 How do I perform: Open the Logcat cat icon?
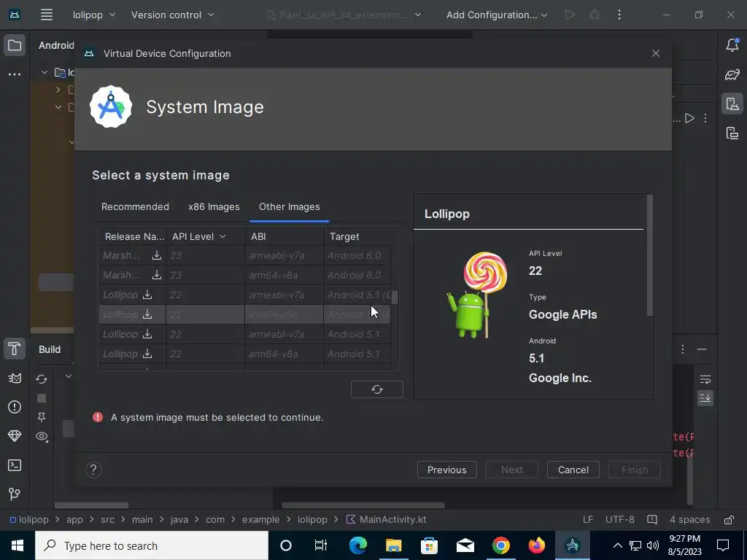(x=15, y=378)
